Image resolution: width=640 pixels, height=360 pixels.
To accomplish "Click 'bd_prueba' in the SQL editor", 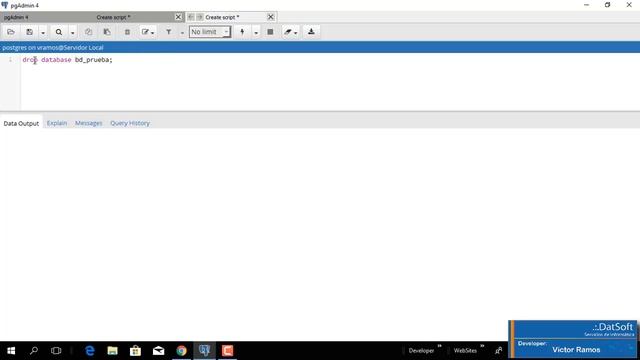I will 92,60.
